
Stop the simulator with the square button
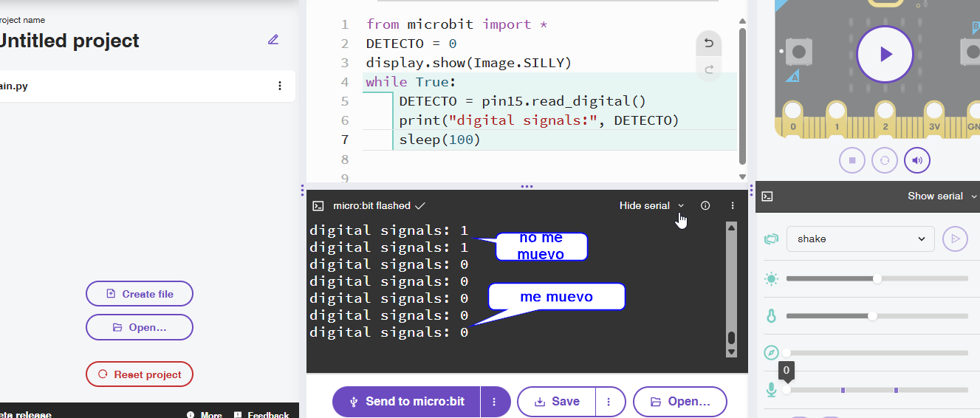851,160
